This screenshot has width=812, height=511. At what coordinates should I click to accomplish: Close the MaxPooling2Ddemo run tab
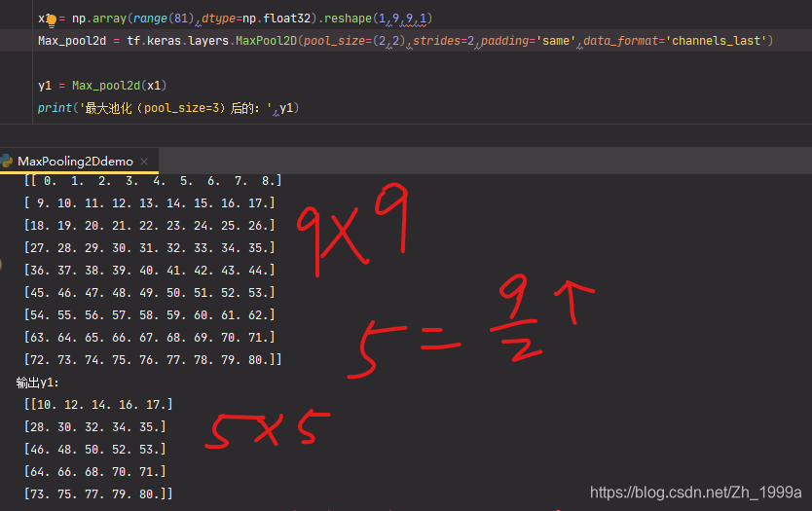click(144, 162)
